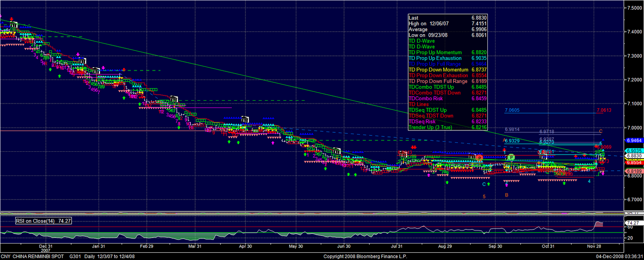
Task: Select the Last 6.8830 legend row
Action: pos(448,18)
